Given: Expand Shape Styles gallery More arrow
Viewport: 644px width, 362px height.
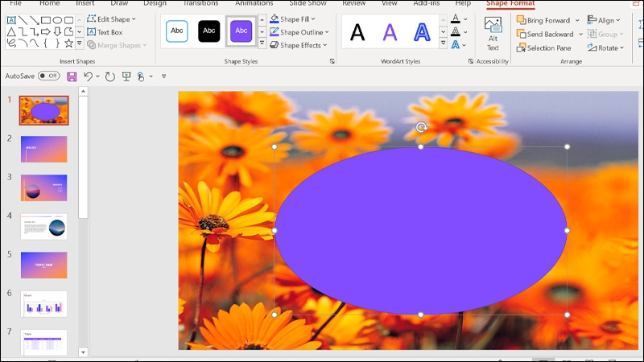Looking at the screenshot, I should coord(262,43).
